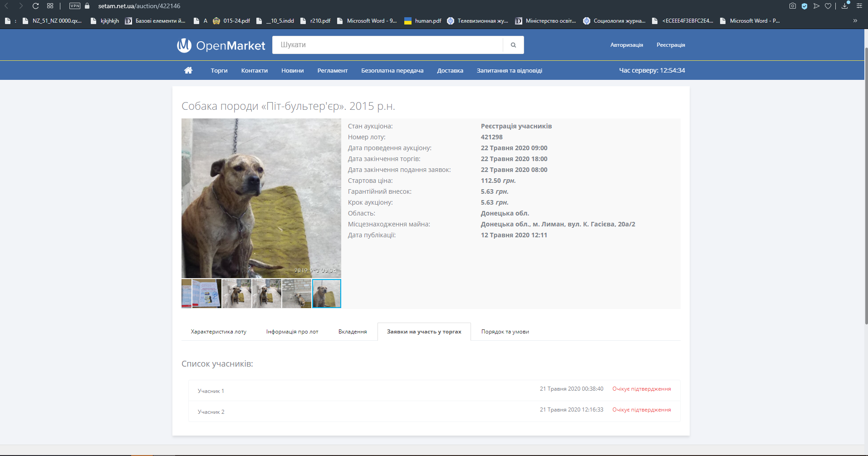The width and height of the screenshot is (868, 456).
Task: Add page to bookmarks with heart icon
Action: pyautogui.click(x=828, y=6)
